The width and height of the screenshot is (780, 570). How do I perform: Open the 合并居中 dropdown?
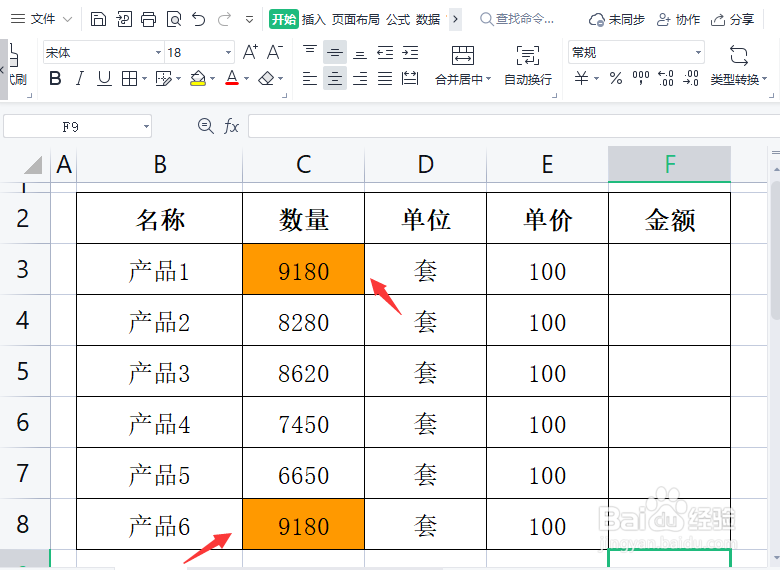[488, 79]
